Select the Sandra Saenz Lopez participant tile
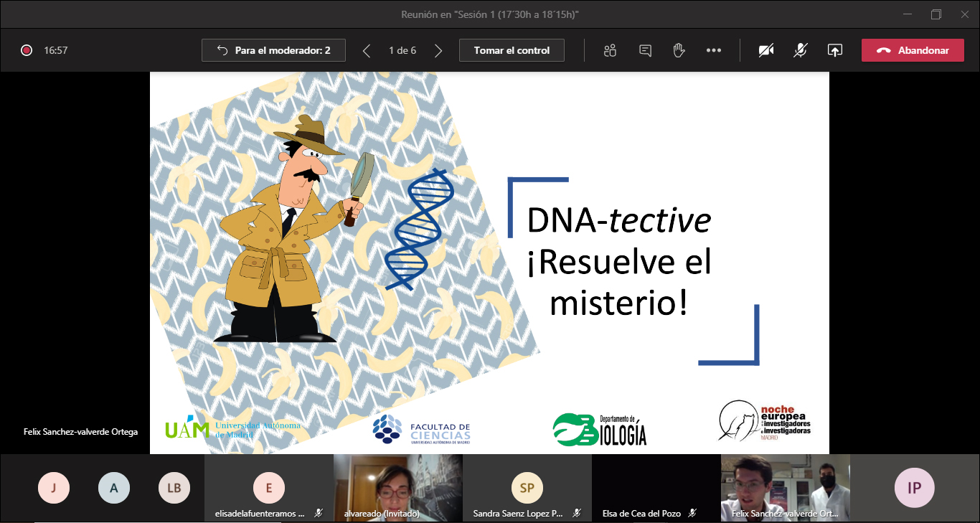The height and width of the screenshot is (523, 980). click(527, 489)
